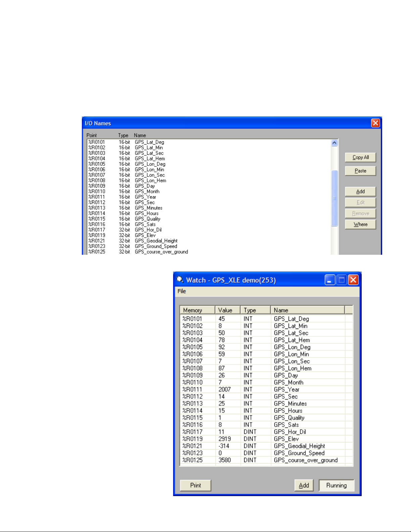Click value 26 for GPS_Day in Watch

(222, 375)
